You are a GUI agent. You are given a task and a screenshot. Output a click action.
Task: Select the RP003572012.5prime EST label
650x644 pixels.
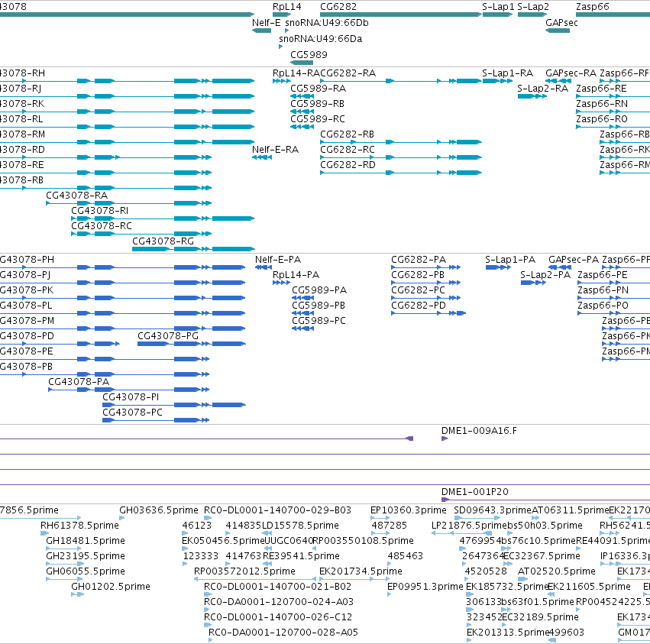pos(244,571)
